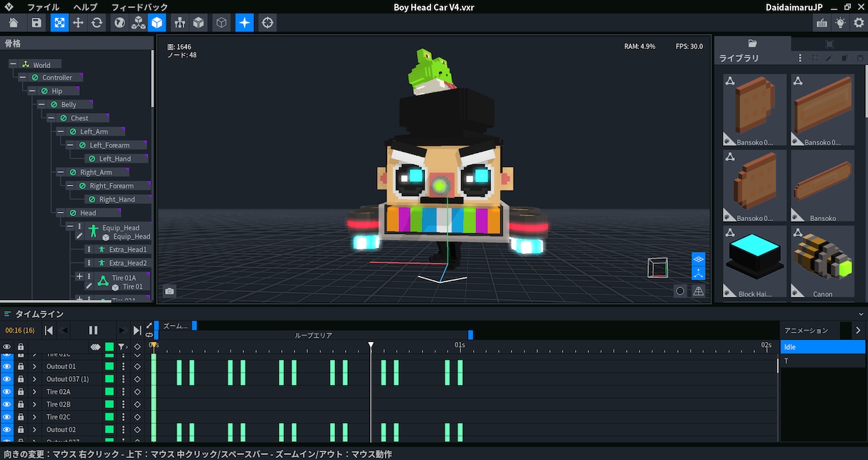
Task: Select the Canon asset thumbnail in the library
Action: click(822, 262)
